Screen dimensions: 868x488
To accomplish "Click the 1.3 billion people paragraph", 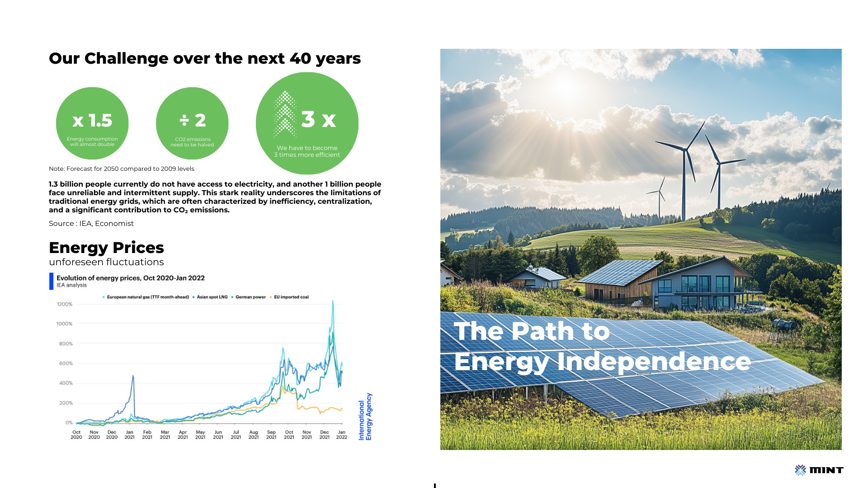I will pos(215,197).
